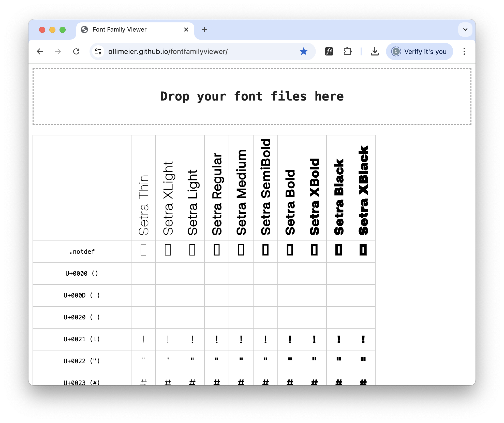504x423 pixels.
Task: Toggle the bookmark star for this page
Action: [303, 51]
